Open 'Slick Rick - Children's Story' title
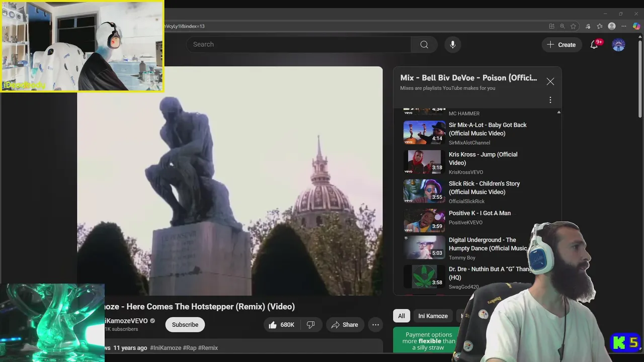The height and width of the screenshot is (362, 644). tap(484, 188)
